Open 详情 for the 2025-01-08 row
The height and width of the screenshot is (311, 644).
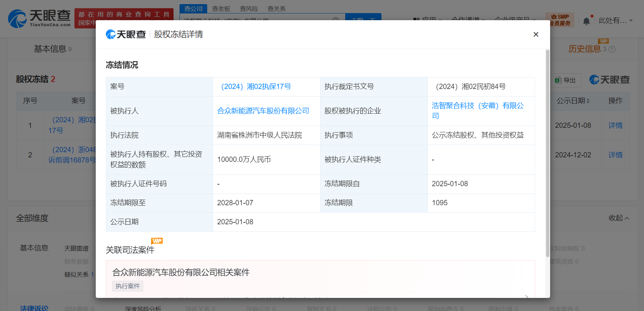coord(615,126)
